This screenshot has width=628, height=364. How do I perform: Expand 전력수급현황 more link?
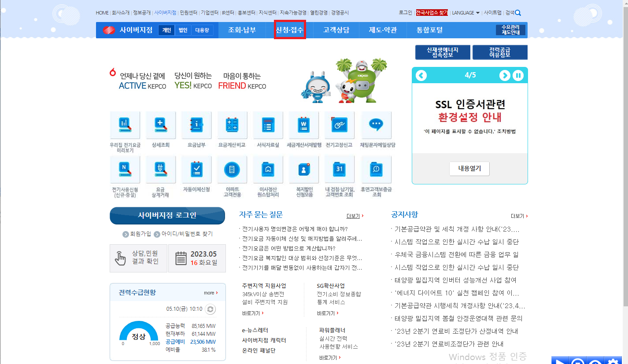tap(211, 293)
